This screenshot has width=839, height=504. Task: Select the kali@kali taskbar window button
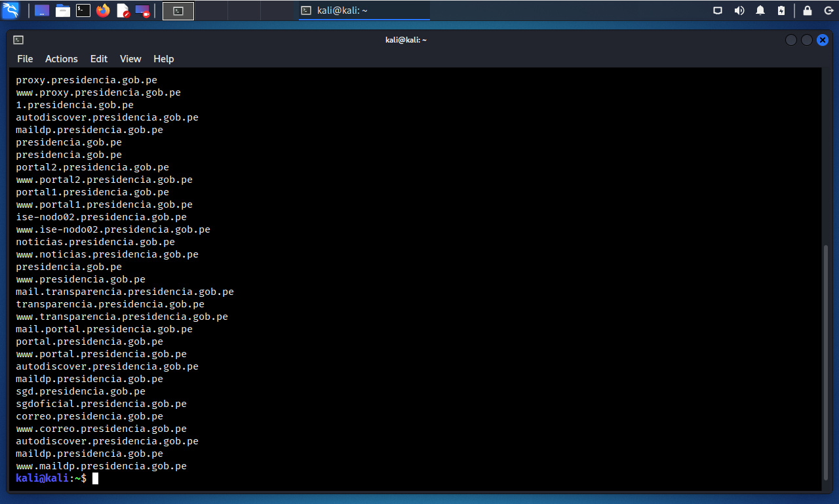point(364,10)
